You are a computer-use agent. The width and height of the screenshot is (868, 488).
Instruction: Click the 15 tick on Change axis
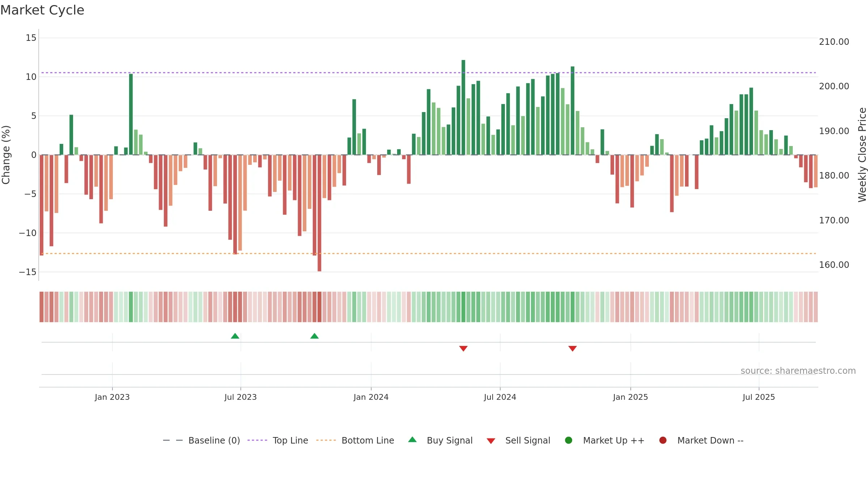pyautogui.click(x=31, y=38)
